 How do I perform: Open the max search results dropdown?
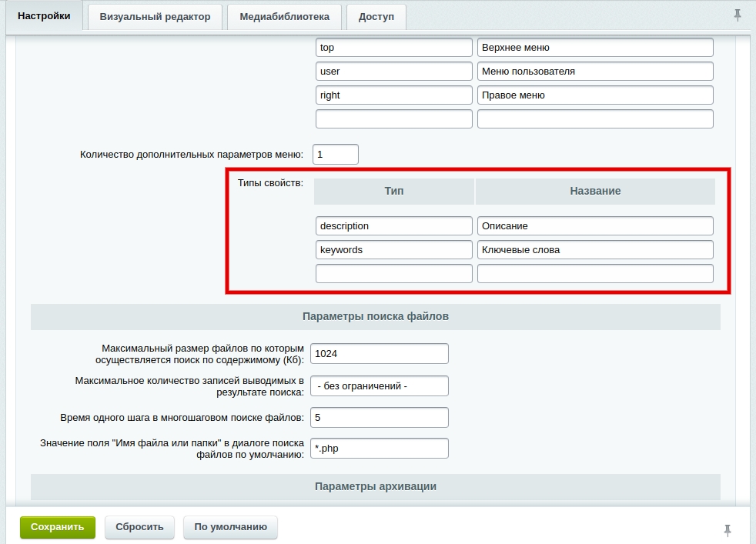379,385
